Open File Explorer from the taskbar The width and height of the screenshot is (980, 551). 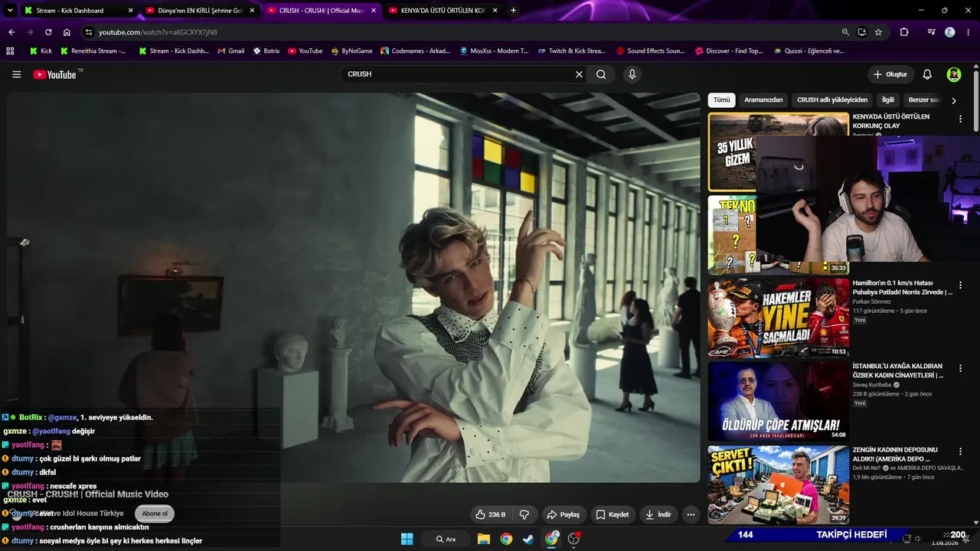(484, 539)
